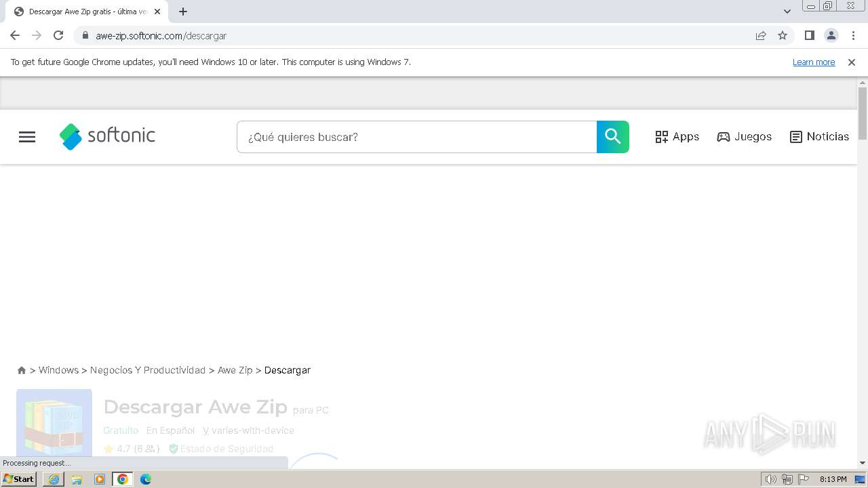Toggle Chrome side panel
The width and height of the screenshot is (868, 488).
[810, 35]
